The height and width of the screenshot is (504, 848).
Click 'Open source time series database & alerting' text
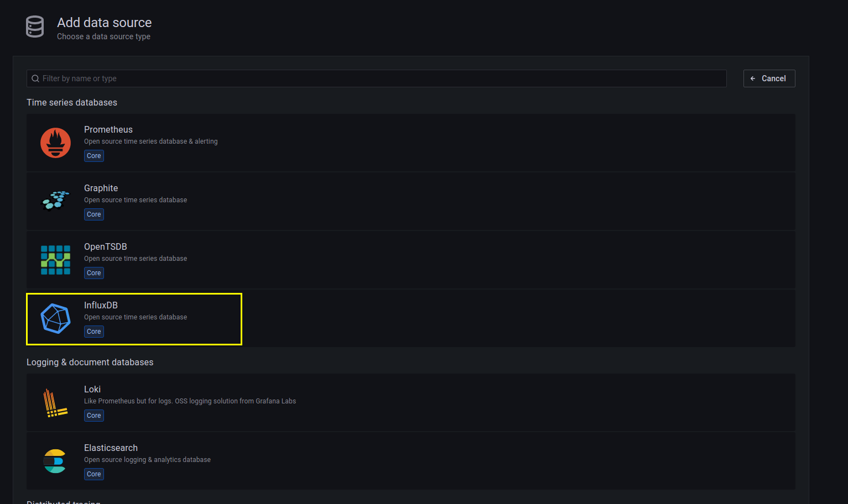(x=151, y=141)
